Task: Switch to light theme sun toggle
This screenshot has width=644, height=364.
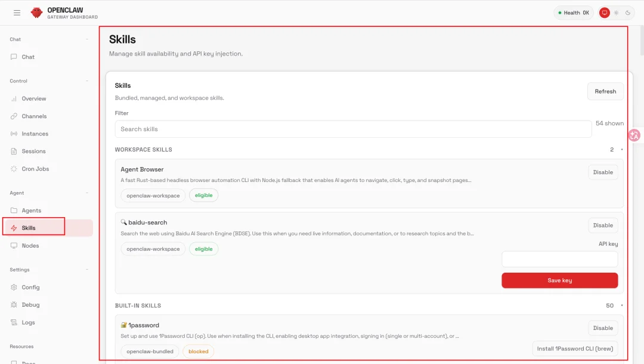Action: [x=616, y=13]
